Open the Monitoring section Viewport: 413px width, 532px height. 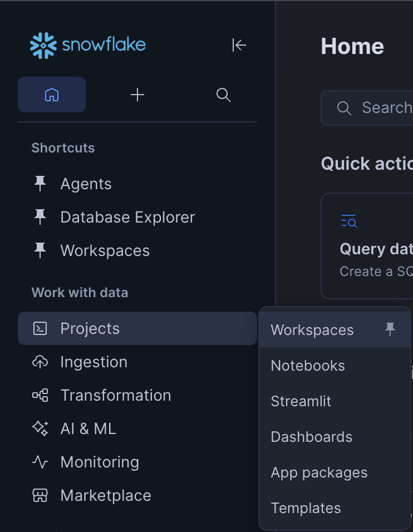coord(99,462)
